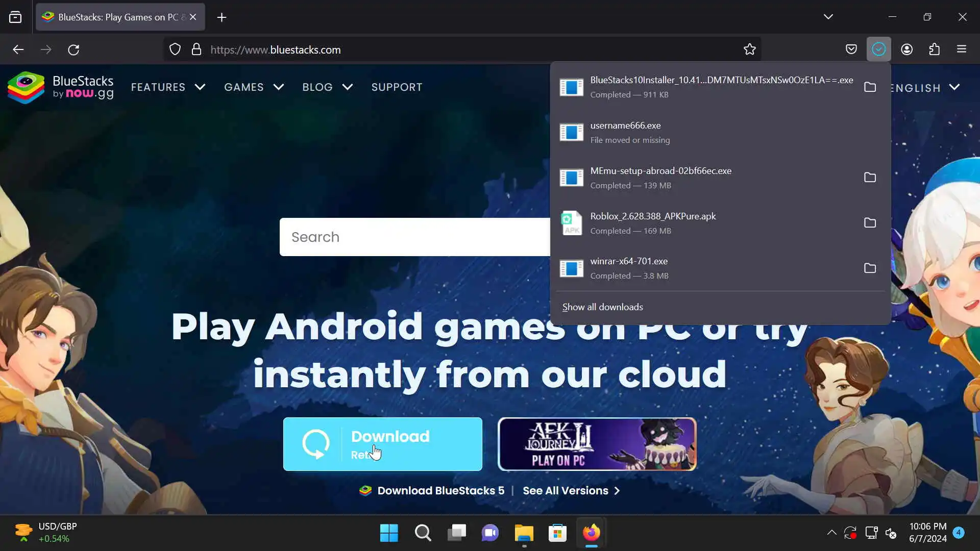Bookmark this page with the star icon
Image resolution: width=980 pixels, height=551 pixels.
coord(749,49)
